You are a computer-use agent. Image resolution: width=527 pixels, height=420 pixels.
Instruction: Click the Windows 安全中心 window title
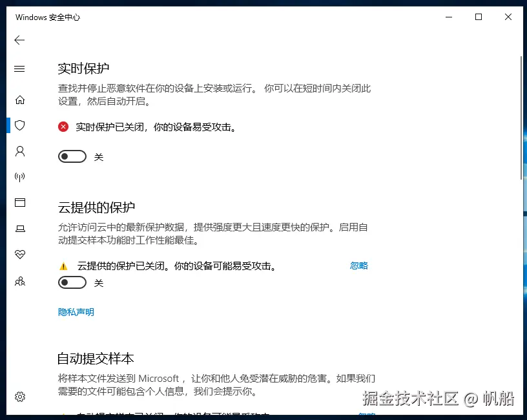(48, 17)
